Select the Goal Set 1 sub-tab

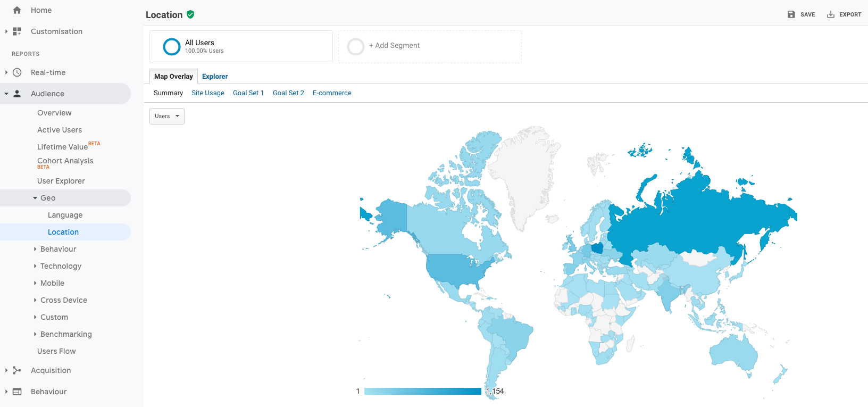pyautogui.click(x=248, y=93)
